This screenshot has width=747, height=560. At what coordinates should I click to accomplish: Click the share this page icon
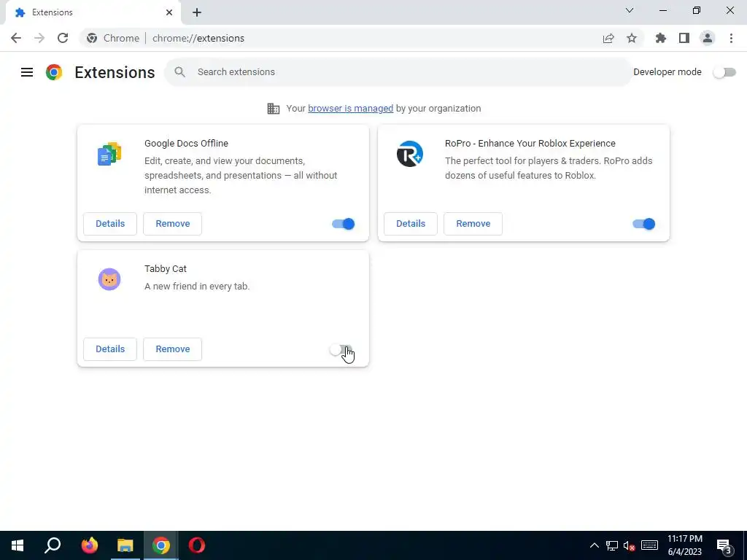coord(608,38)
